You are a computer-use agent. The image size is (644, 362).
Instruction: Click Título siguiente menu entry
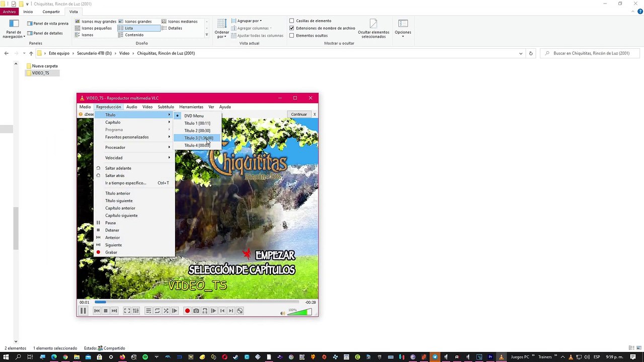134,201
